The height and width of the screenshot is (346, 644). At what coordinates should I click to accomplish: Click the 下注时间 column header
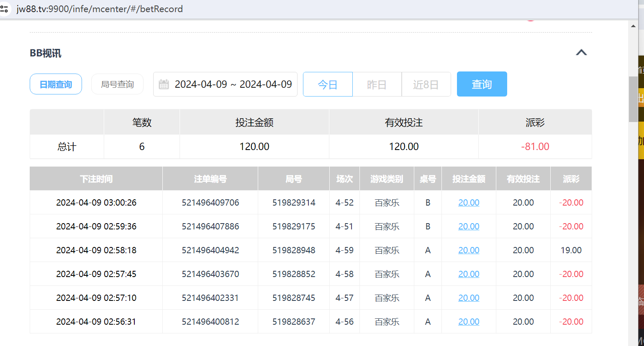point(96,179)
